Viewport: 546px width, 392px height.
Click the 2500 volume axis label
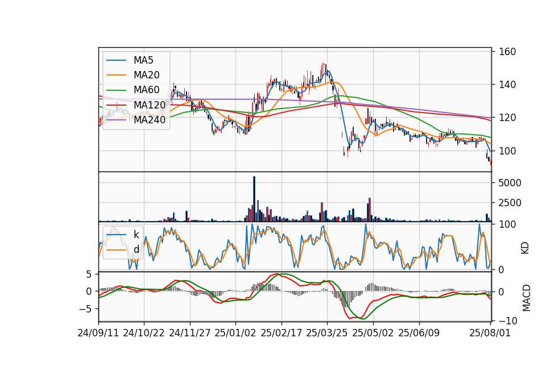510,203
